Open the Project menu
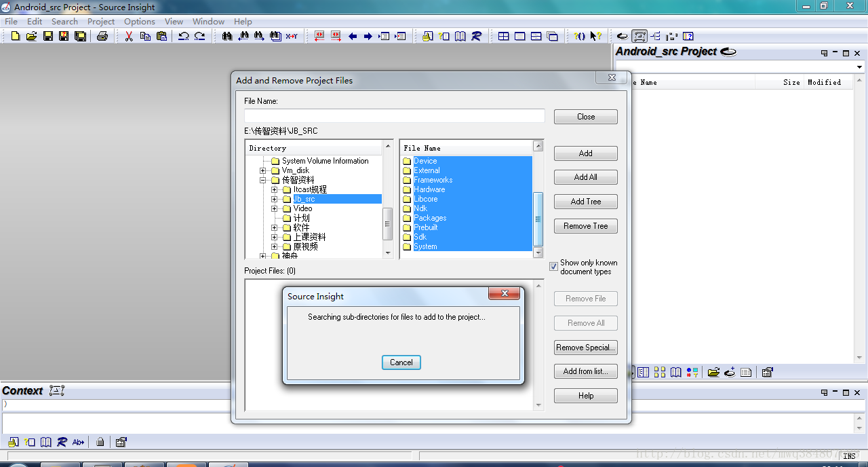The image size is (868, 467). point(101,21)
